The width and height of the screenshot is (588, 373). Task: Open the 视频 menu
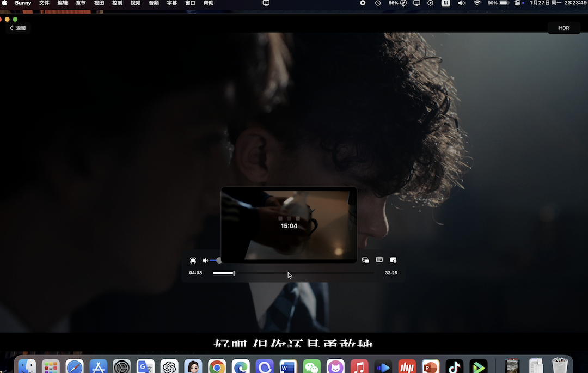136,3
